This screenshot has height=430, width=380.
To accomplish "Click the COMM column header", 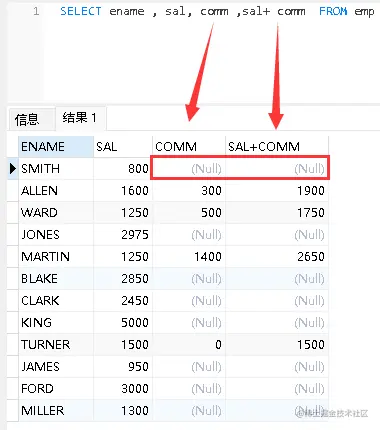I will [x=189, y=147].
